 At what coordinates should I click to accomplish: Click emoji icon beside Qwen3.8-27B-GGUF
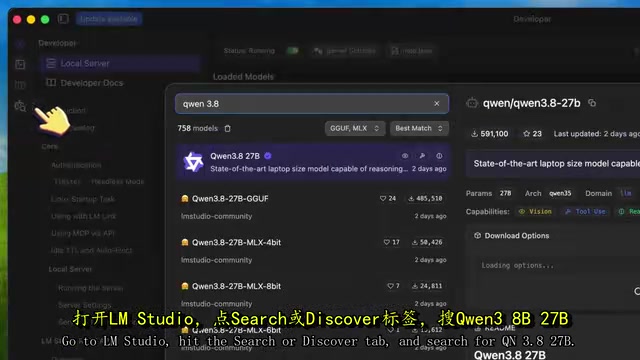coord(185,199)
